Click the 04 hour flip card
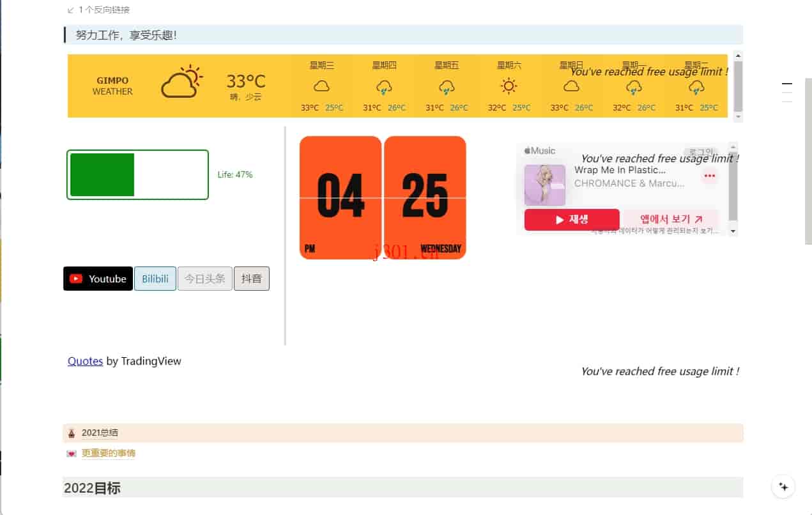The height and width of the screenshot is (515, 812). point(341,197)
